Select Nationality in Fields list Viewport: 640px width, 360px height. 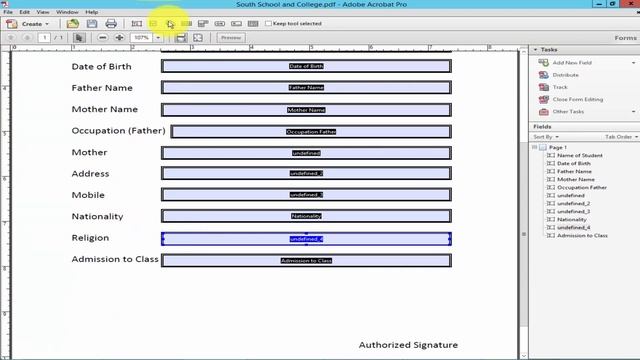pos(571,220)
